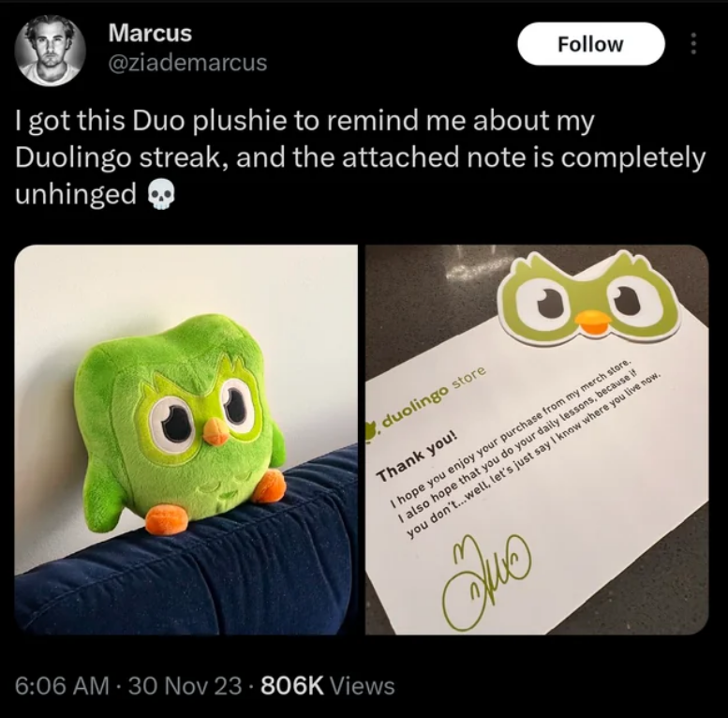Click the 806K Views count
The image size is (728, 718).
pos(328,686)
